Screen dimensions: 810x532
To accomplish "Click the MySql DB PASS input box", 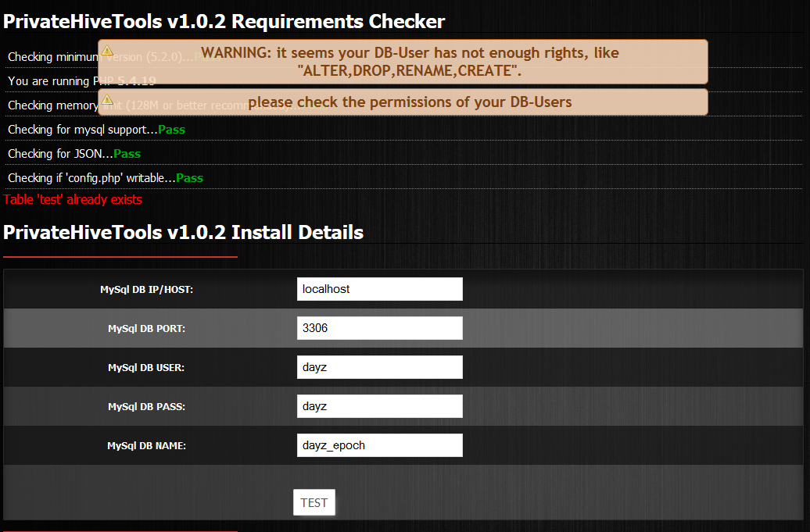I will pos(380,406).
